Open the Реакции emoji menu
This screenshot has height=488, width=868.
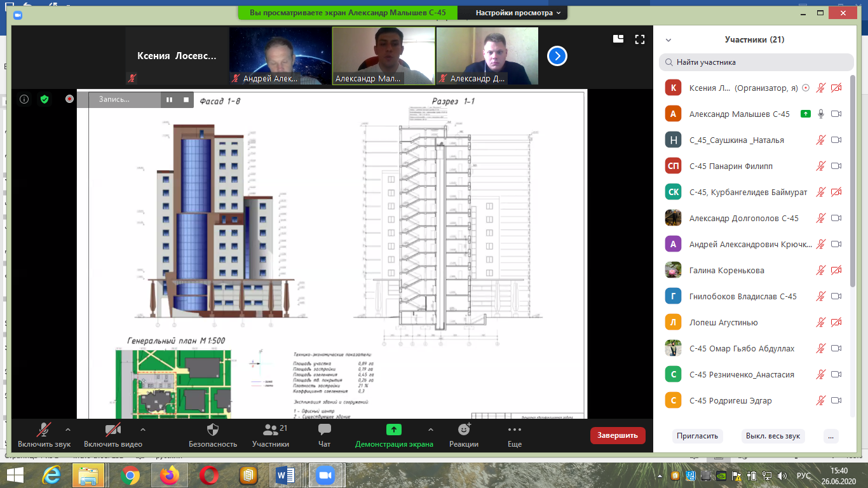(x=464, y=435)
